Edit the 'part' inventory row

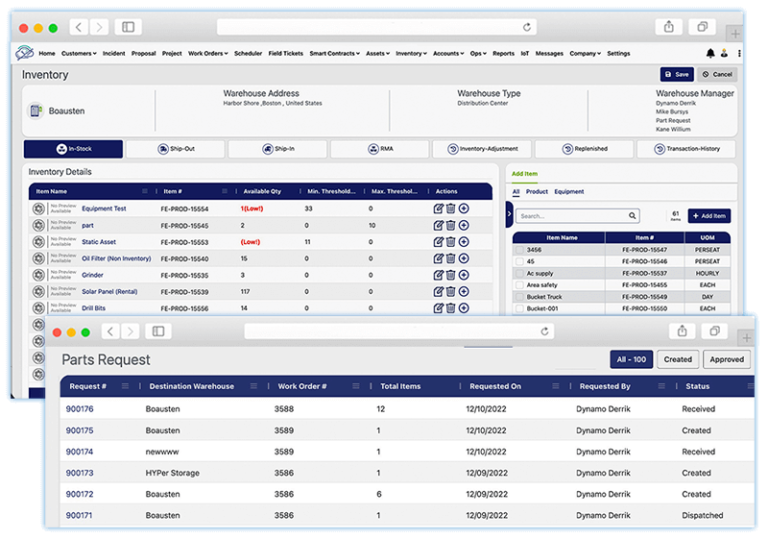coord(438,225)
